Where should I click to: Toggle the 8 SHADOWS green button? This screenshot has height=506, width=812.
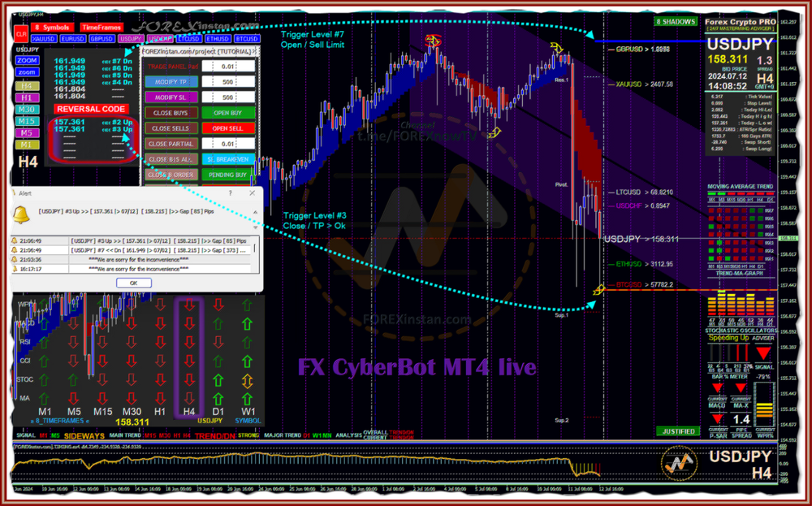[x=676, y=22]
